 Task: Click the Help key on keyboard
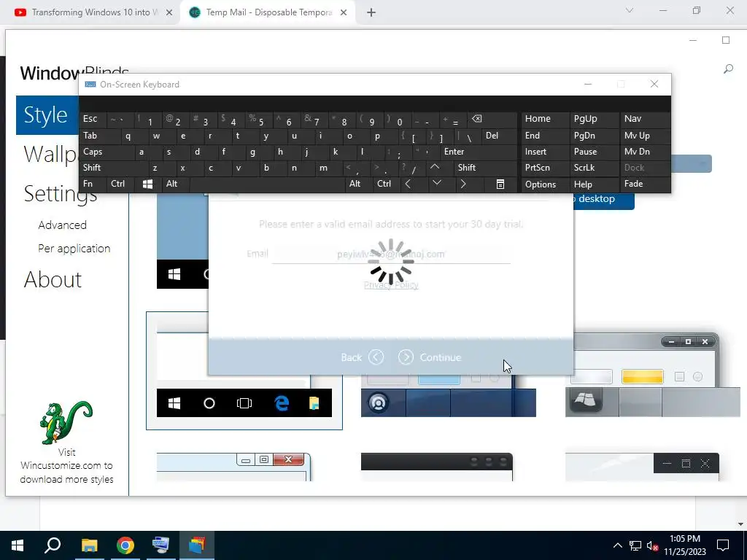click(594, 184)
